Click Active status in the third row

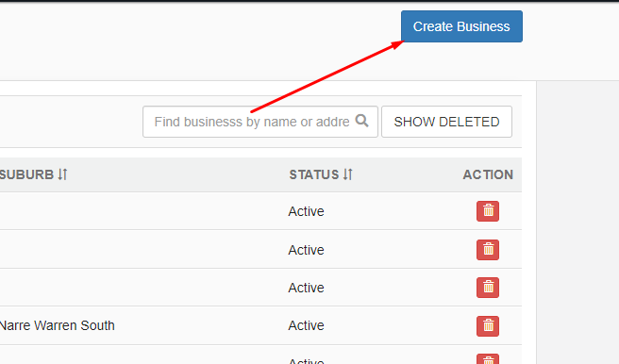[306, 288]
